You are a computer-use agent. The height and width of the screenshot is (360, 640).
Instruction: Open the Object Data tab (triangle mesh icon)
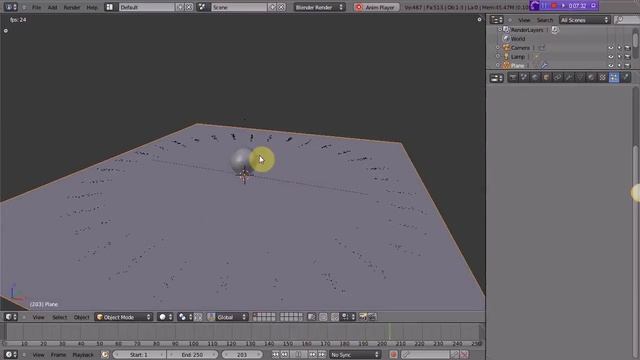pos(580,78)
